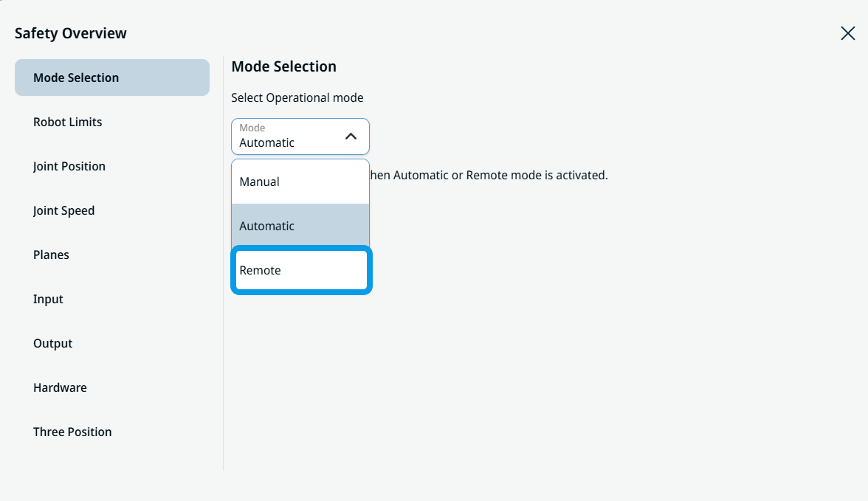The image size is (868, 501).
Task: Open the Mode Selection sidebar section
Action: click(112, 77)
